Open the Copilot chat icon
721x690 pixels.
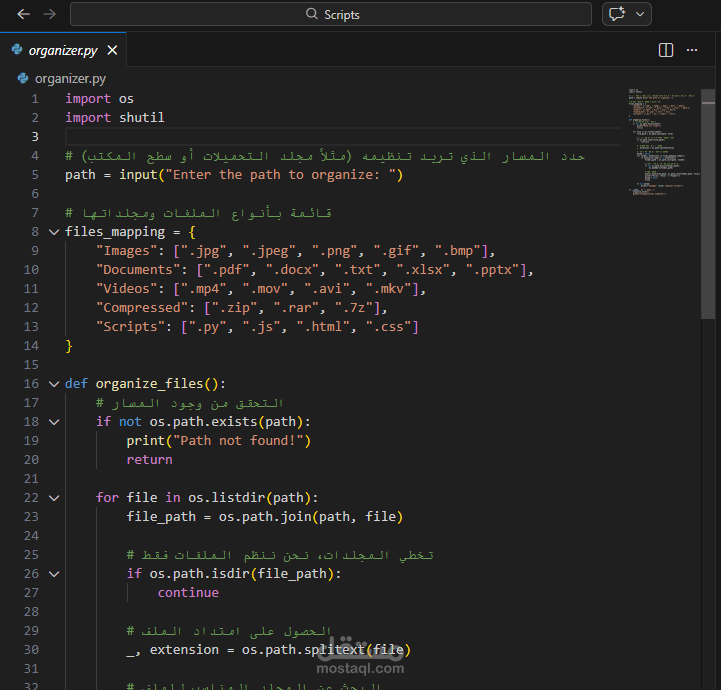click(x=616, y=14)
